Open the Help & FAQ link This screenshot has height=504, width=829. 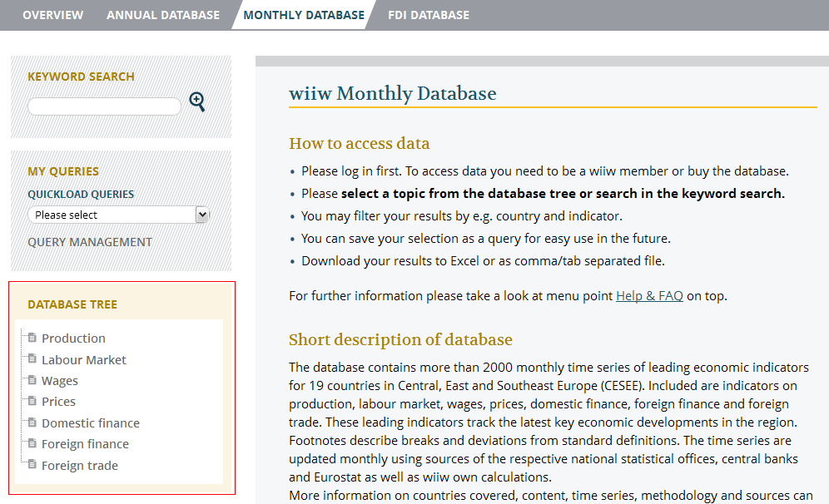coord(649,295)
